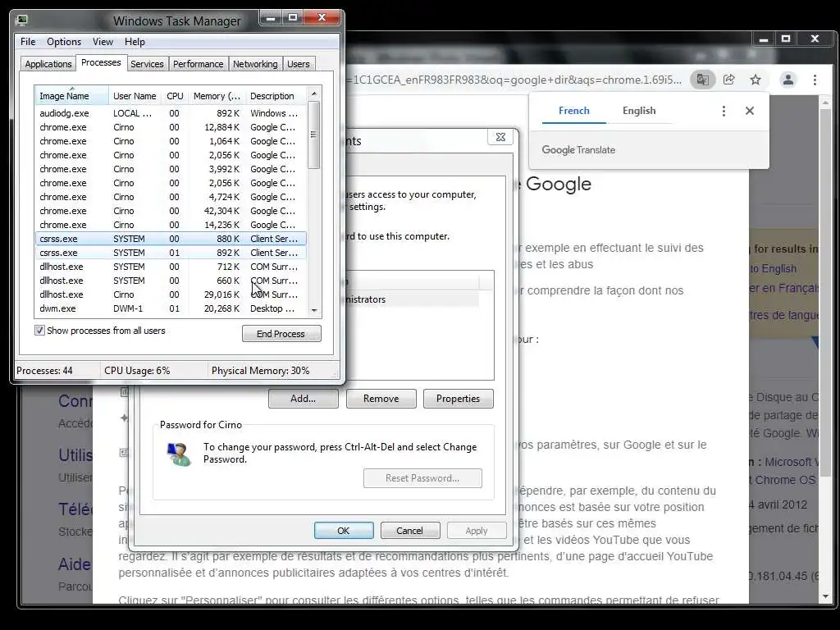The width and height of the screenshot is (840, 630).
Task: Open the View menu in Task Manager
Action: click(x=103, y=42)
